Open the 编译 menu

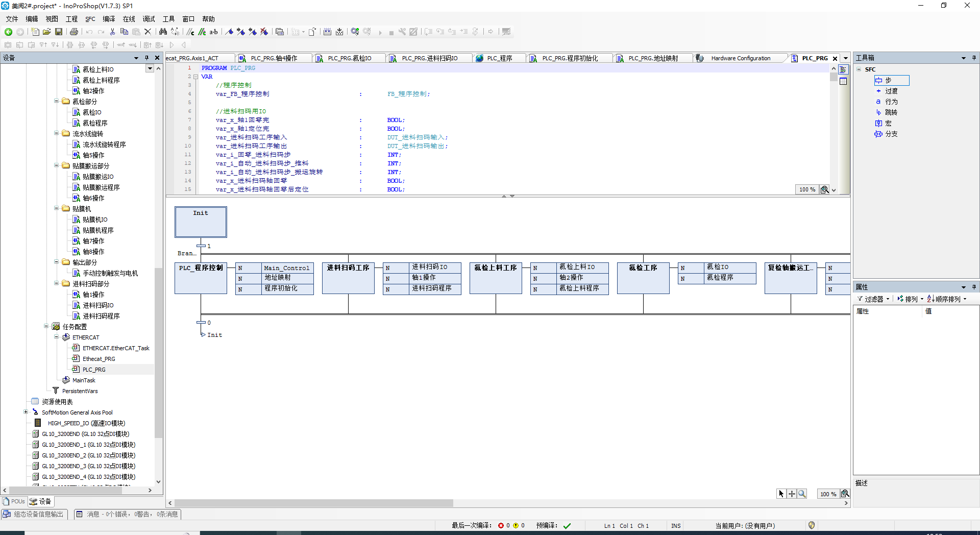109,19
